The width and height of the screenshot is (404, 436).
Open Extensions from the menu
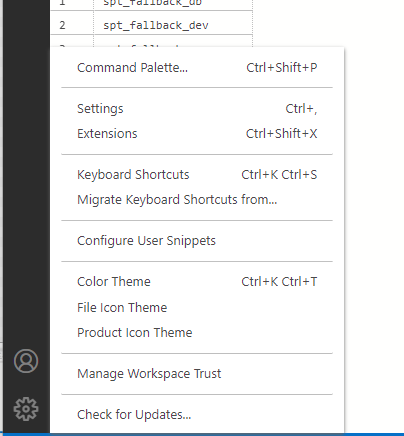point(197,134)
